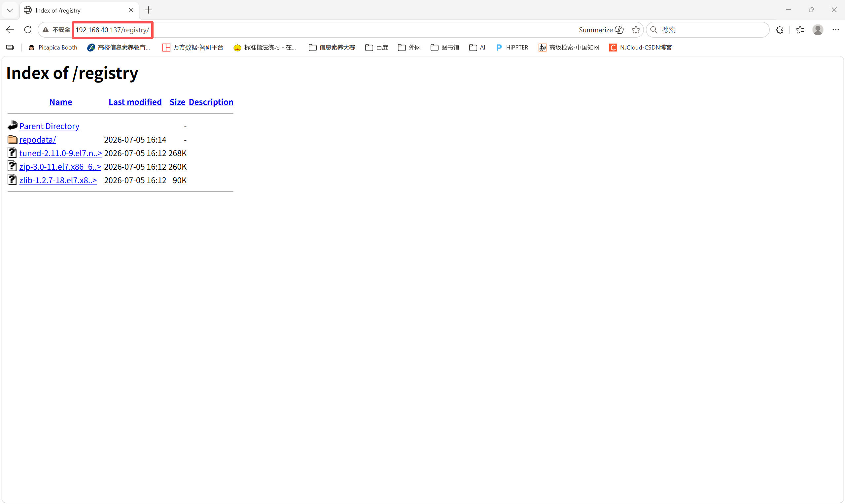Select the Index of /registry tab

point(79,10)
